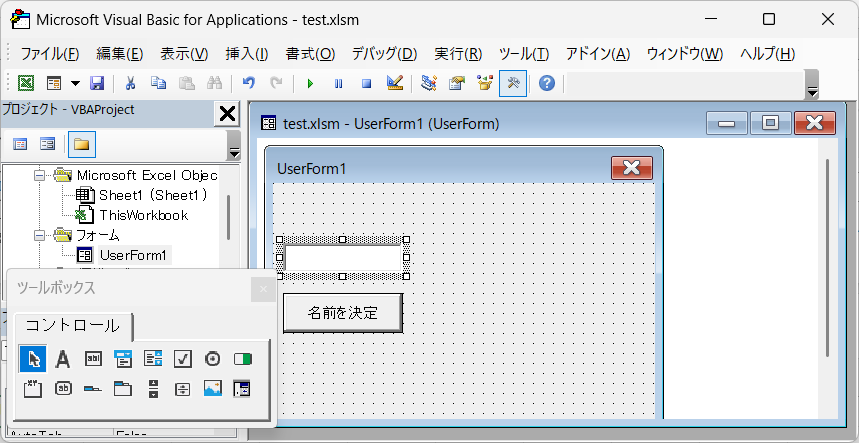
Task: Click inside the selected text box on UserForm1
Action: (343, 257)
